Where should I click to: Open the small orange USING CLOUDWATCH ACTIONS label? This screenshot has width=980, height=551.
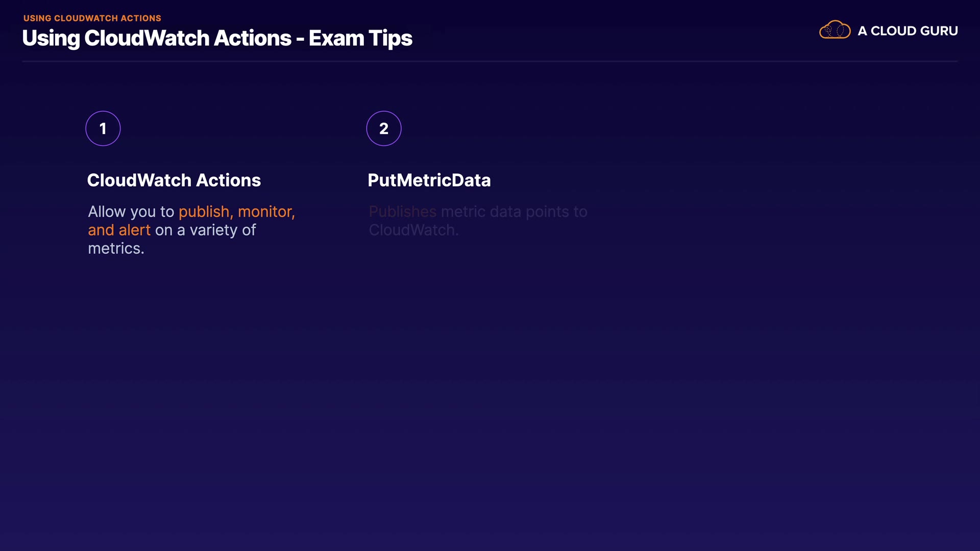click(x=92, y=18)
